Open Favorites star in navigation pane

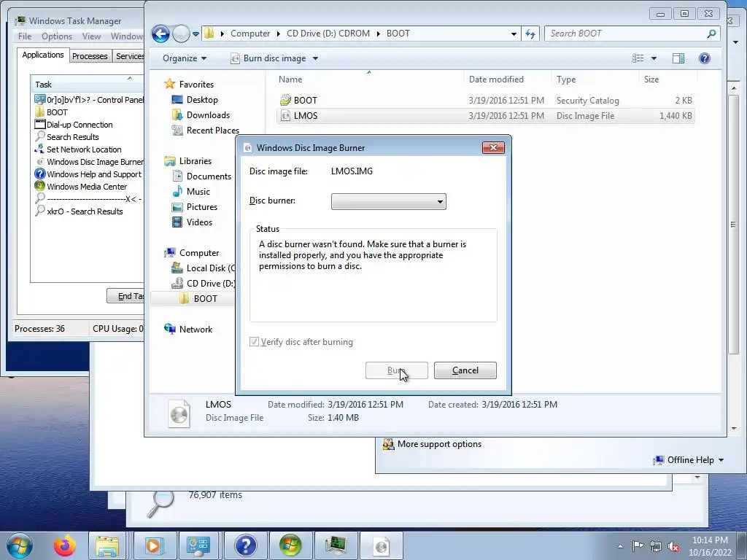point(169,84)
